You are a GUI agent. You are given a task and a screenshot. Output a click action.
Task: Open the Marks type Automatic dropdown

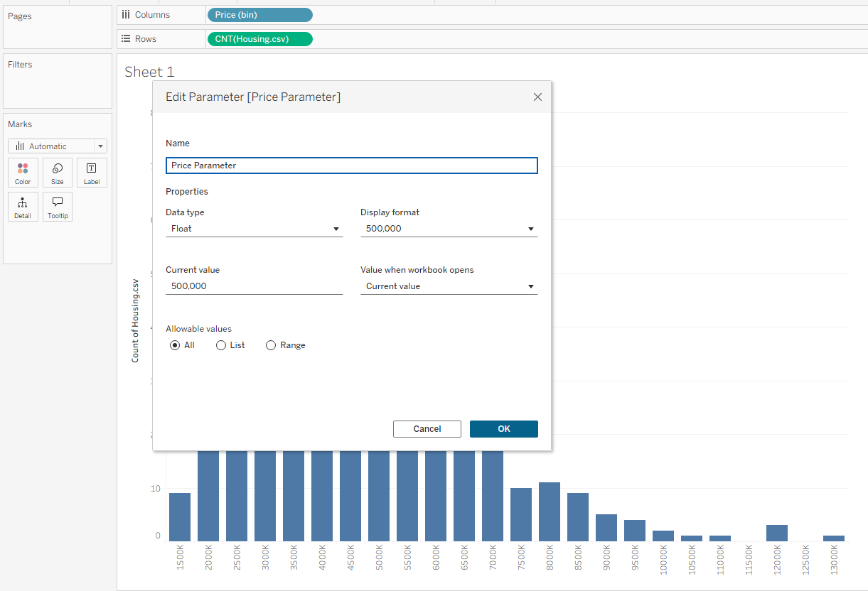[58, 146]
